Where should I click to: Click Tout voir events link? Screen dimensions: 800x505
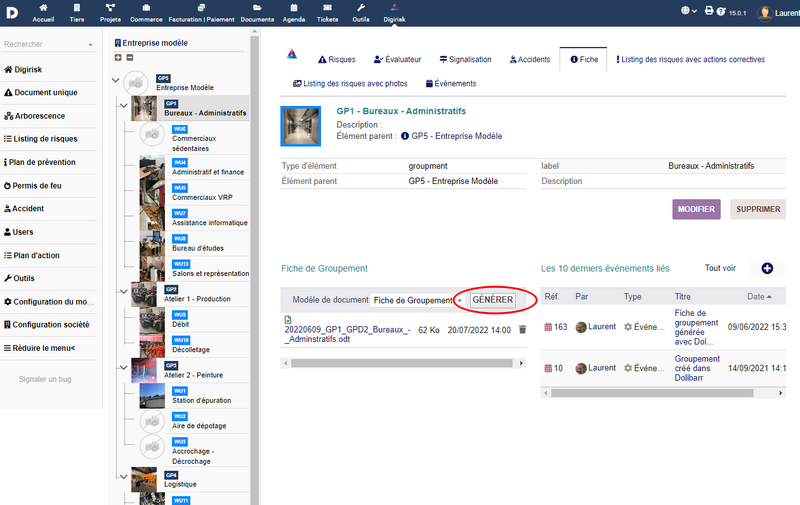(x=720, y=268)
